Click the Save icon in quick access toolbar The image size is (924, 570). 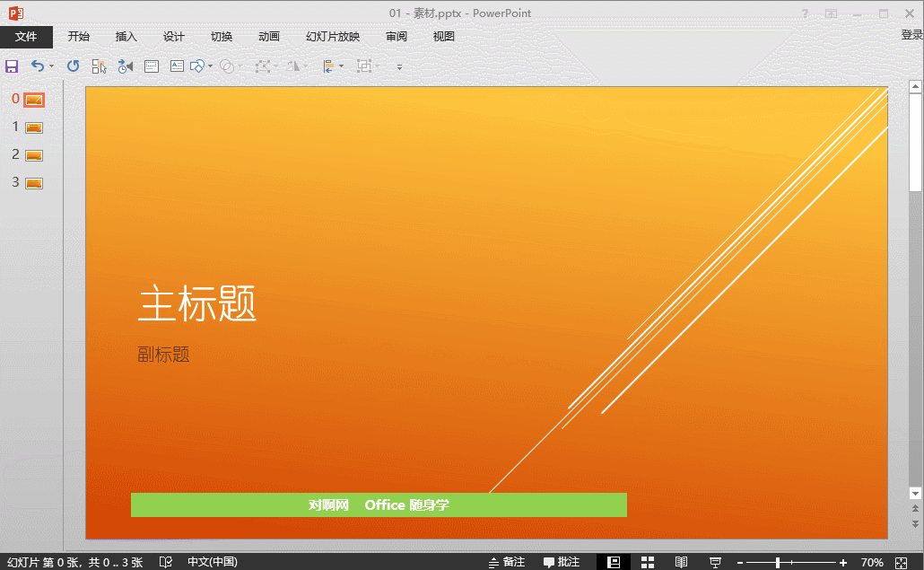click(x=12, y=66)
